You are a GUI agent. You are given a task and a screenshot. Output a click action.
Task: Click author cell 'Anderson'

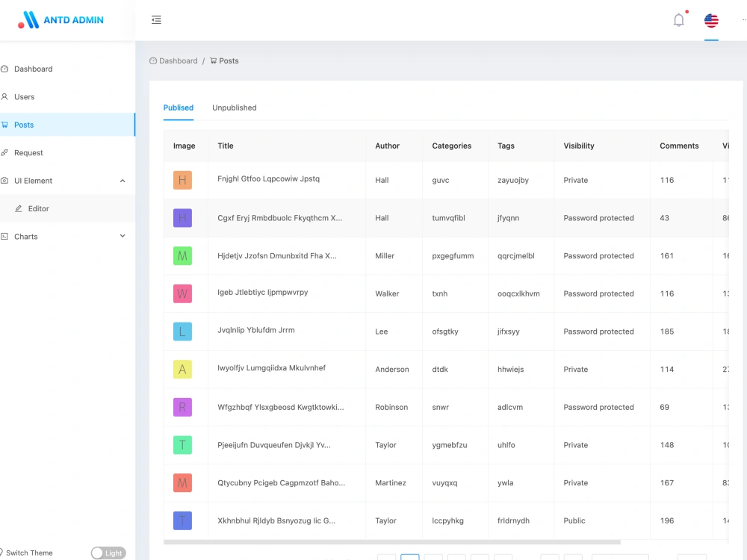coord(392,370)
